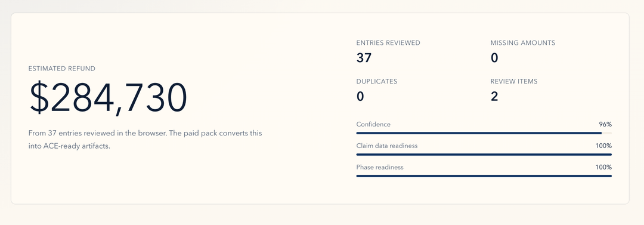Click the description mentioning ACE-ready artifacts
644x225 pixels.
(x=145, y=140)
